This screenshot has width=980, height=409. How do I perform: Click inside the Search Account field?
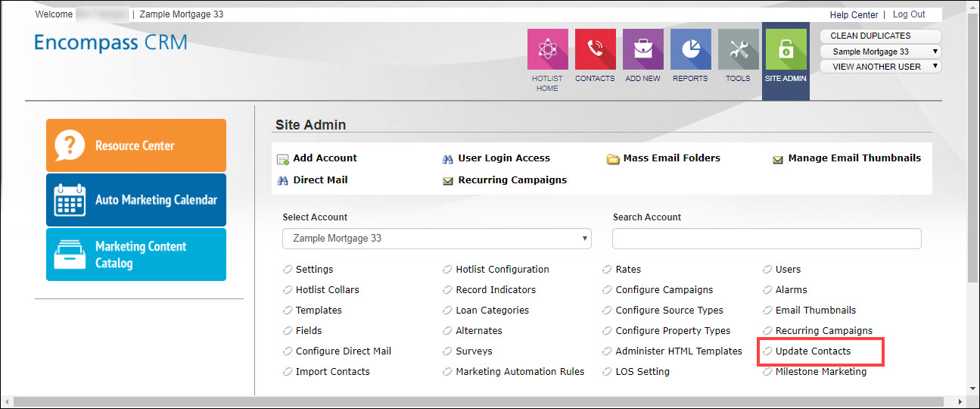pos(767,239)
